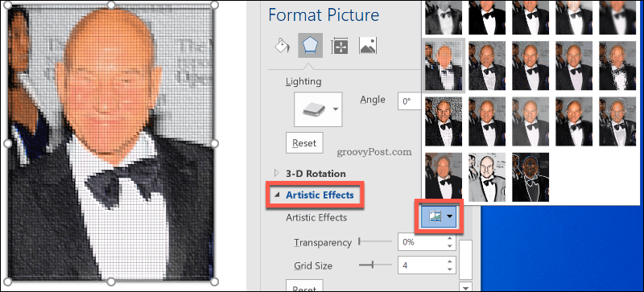Apply the Watercolor Sponge effect thumbnail
Screen dimensions: 644x292
click(x=487, y=65)
